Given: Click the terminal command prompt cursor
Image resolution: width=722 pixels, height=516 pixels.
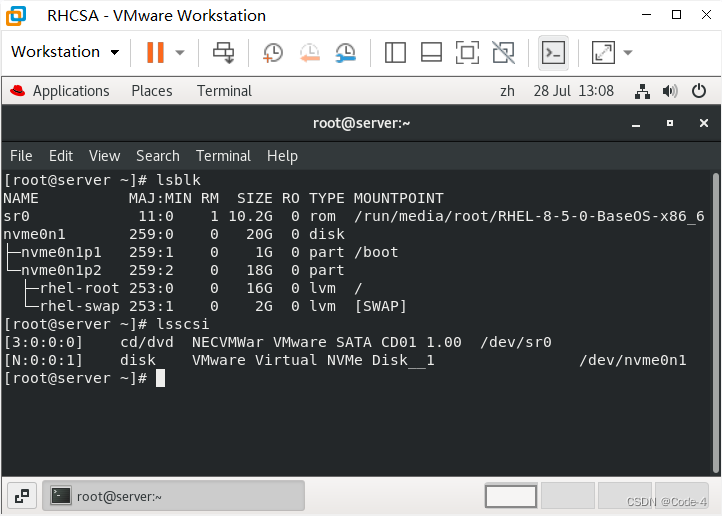Looking at the screenshot, I should pos(160,378).
